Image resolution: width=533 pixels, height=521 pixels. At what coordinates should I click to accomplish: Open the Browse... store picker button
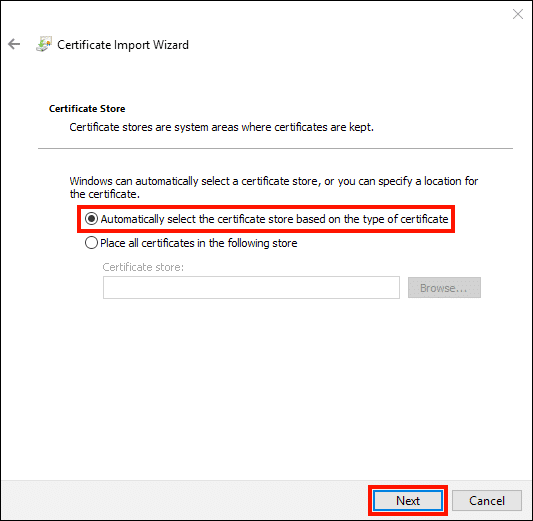444,288
